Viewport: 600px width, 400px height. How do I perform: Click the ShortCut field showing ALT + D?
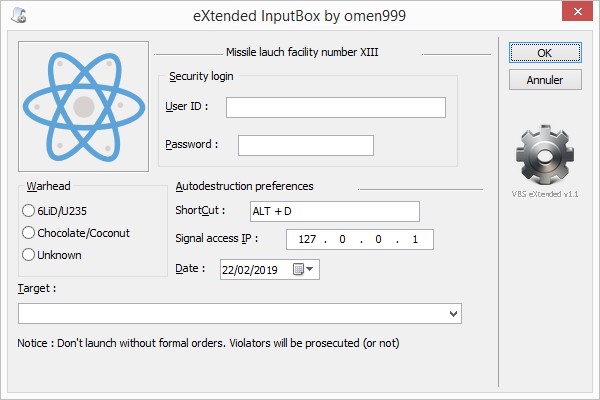(335, 211)
